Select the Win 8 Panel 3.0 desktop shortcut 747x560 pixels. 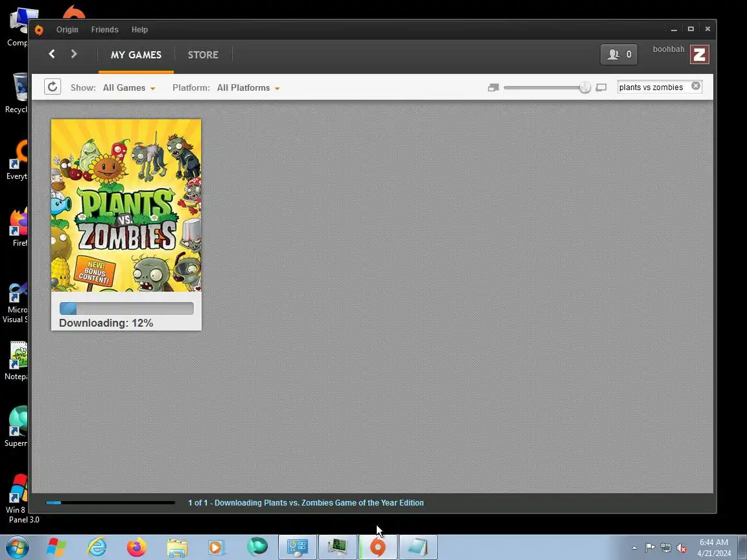(x=19, y=498)
